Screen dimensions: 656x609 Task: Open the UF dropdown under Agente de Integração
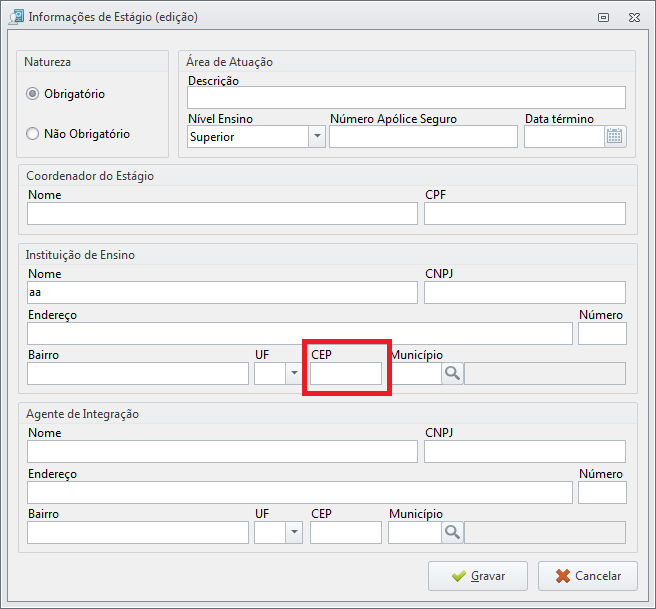pos(294,532)
